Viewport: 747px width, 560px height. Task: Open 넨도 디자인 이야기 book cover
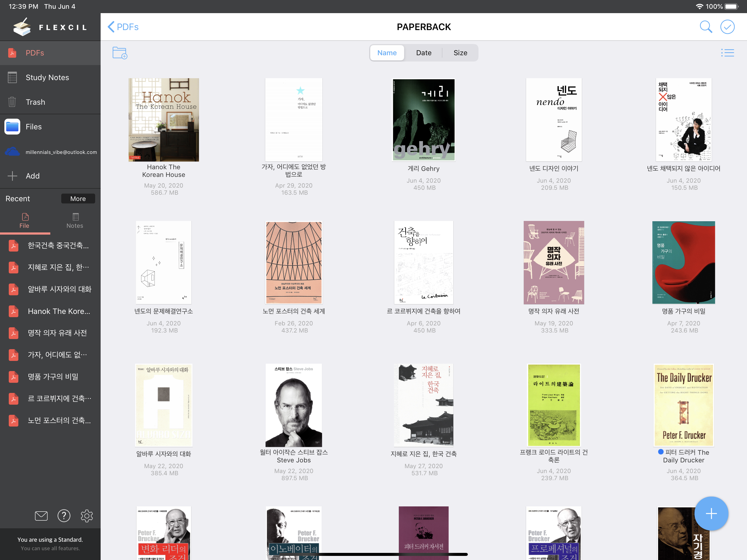(x=554, y=120)
